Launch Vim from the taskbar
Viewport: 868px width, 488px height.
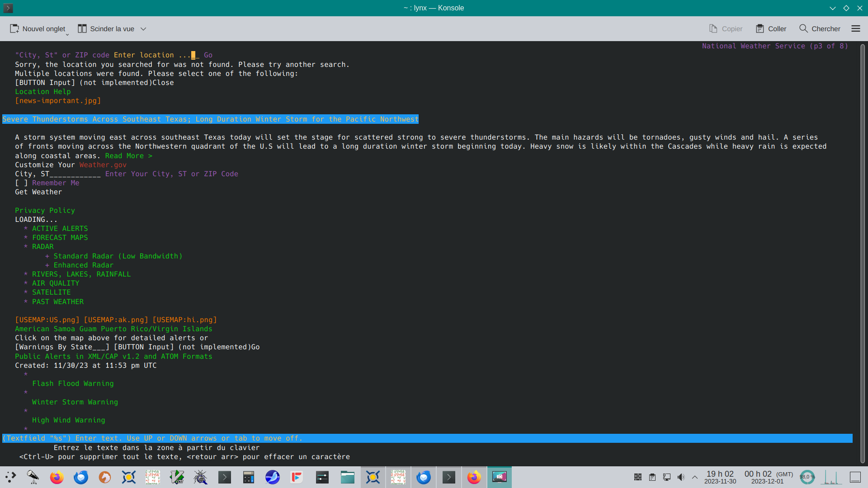click(x=177, y=477)
